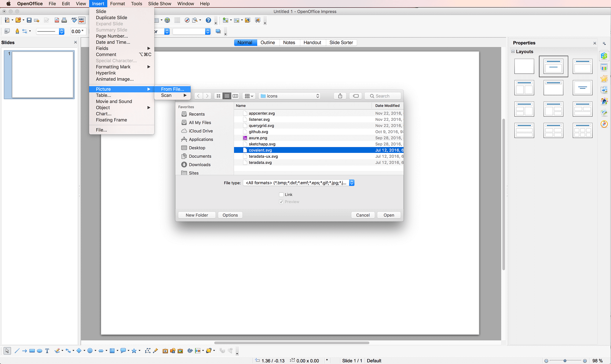
Task: Click the Slide Show presentation icon
Action: (258, 20)
